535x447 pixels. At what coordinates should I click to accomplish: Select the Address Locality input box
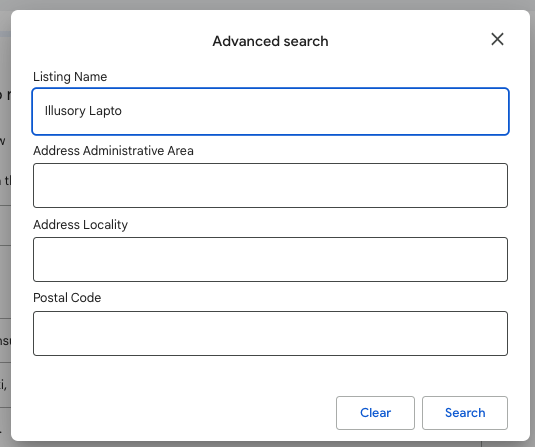270,259
